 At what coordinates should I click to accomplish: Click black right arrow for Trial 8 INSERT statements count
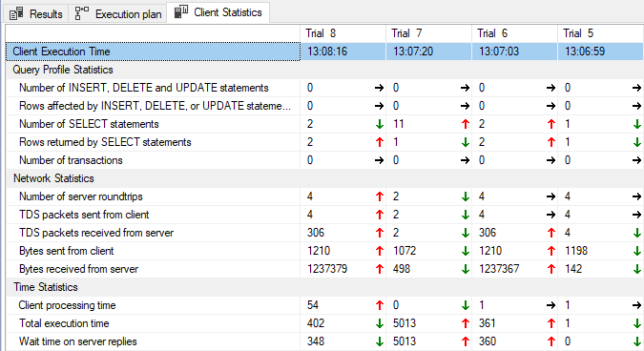coord(379,88)
